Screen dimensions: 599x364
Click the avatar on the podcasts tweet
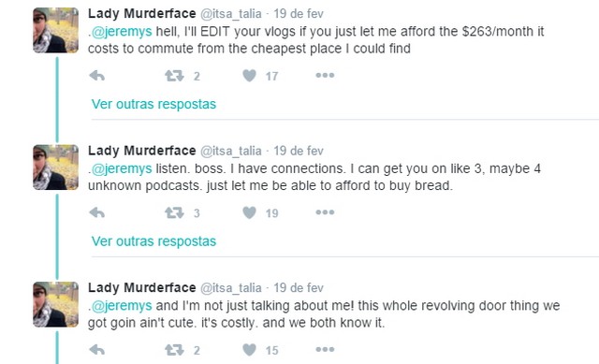coord(56,167)
